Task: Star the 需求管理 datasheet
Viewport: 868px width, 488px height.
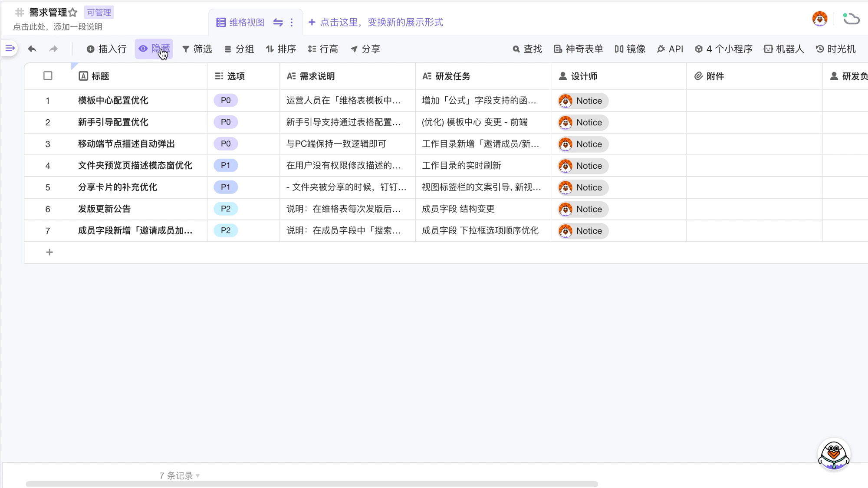Action: click(73, 13)
